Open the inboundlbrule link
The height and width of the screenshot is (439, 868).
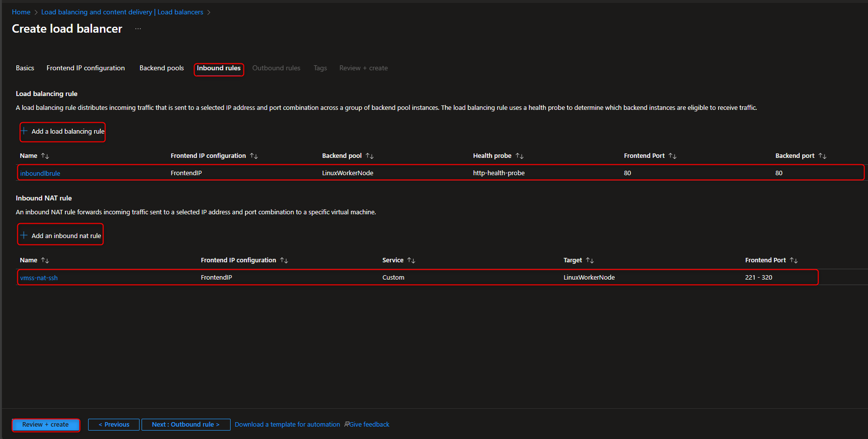pyautogui.click(x=40, y=173)
